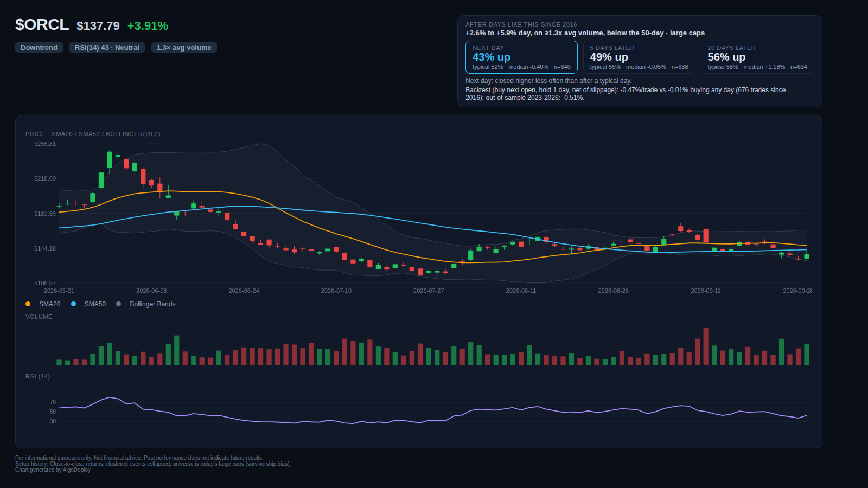The image size is (868, 488).
Task: Click the RSI 50 level label
Action: pos(53,412)
